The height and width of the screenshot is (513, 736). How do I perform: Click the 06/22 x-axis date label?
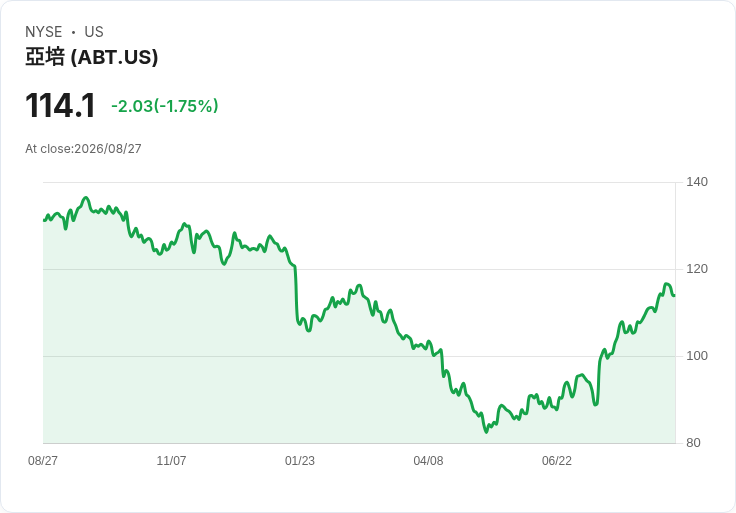coord(557,460)
